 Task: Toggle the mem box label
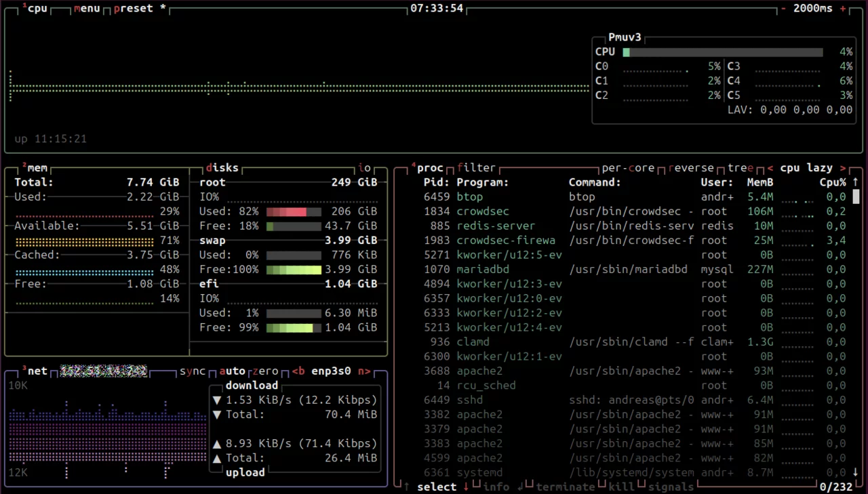35,168
